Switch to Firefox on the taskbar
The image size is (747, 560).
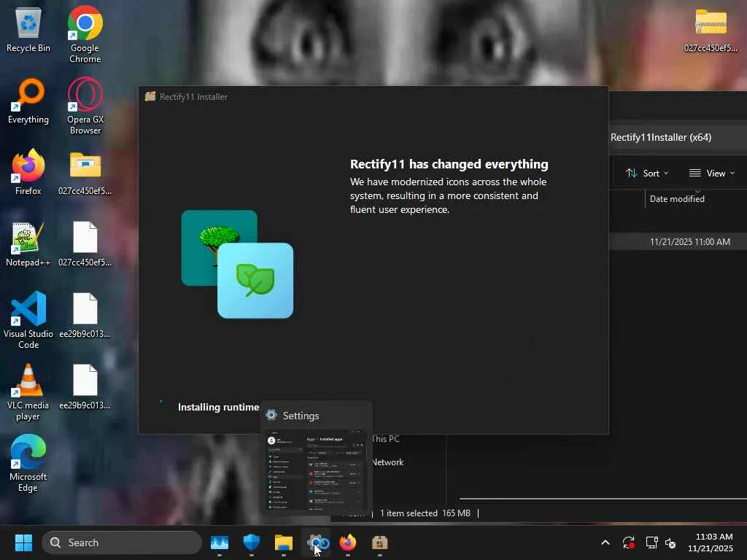[x=348, y=542]
